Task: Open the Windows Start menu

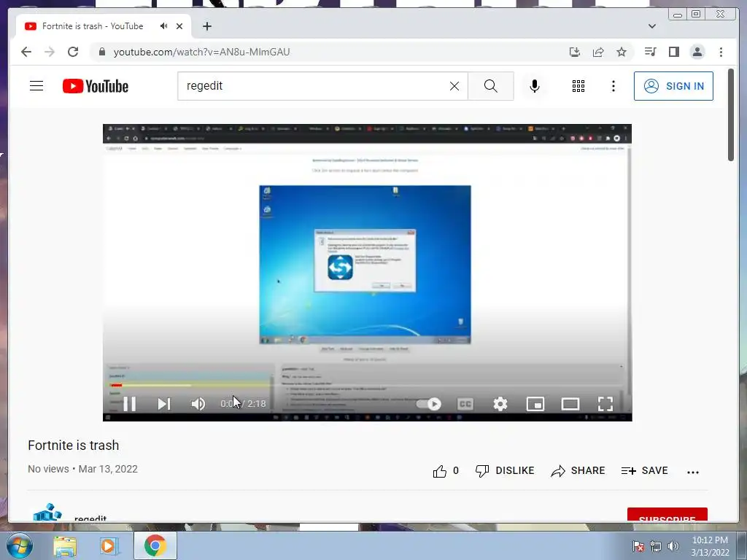Action: coord(19,545)
